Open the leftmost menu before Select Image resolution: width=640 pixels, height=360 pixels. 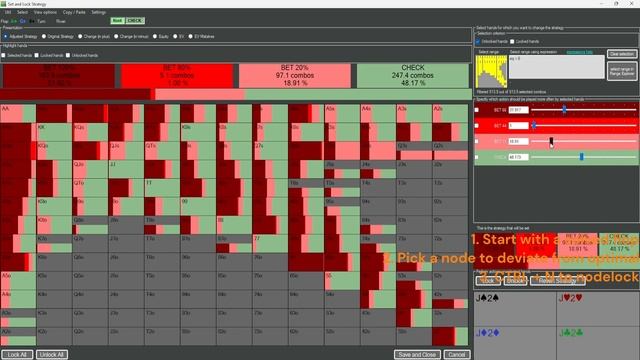pos(8,12)
